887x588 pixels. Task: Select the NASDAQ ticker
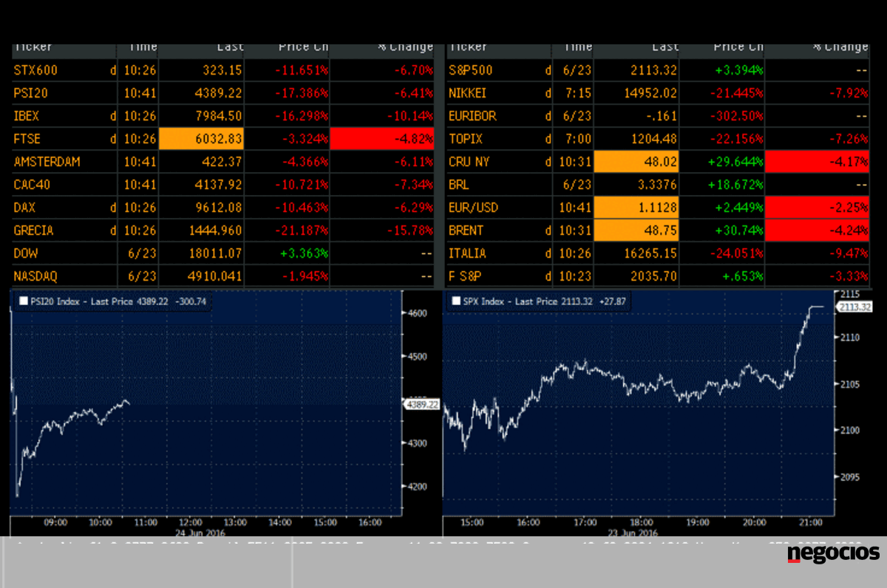coord(35,276)
